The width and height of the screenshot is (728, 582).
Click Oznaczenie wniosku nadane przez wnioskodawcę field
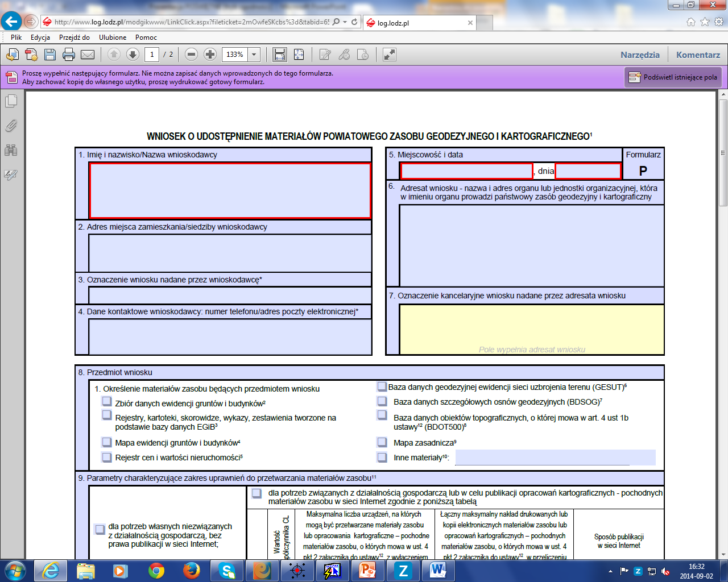point(230,295)
